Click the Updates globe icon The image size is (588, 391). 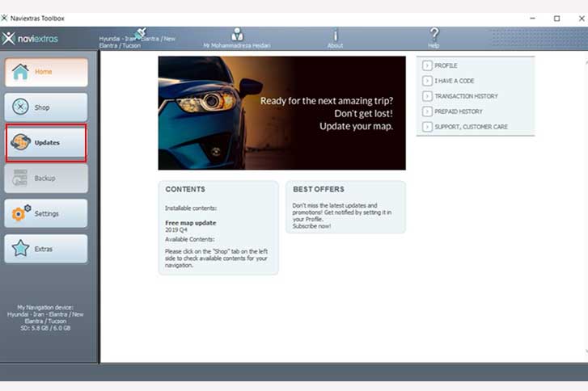[x=20, y=143]
